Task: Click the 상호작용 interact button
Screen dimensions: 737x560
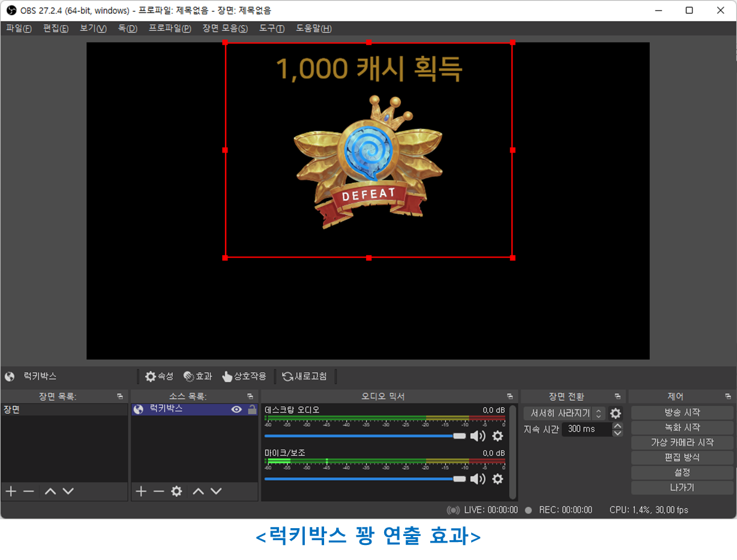Action: (x=244, y=376)
